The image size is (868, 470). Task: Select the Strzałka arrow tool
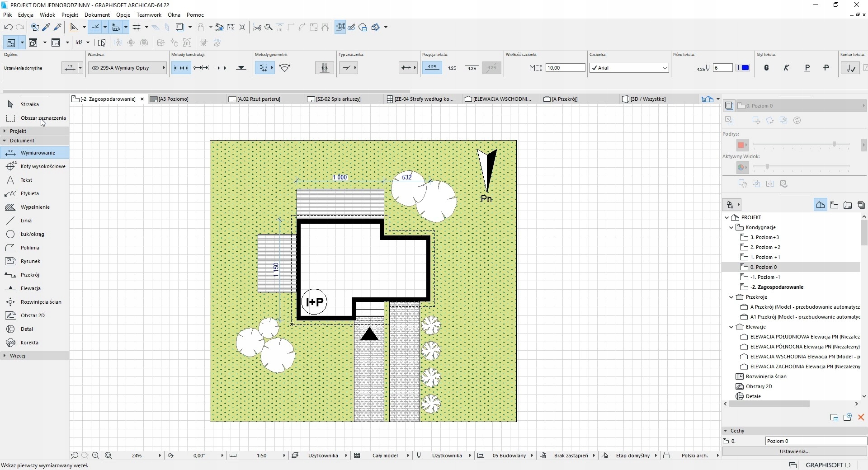click(x=29, y=104)
